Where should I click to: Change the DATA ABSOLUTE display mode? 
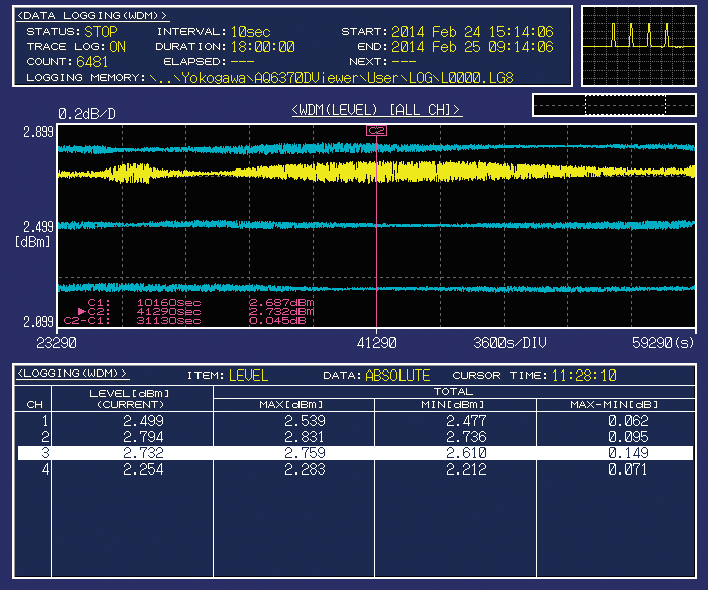click(397, 376)
